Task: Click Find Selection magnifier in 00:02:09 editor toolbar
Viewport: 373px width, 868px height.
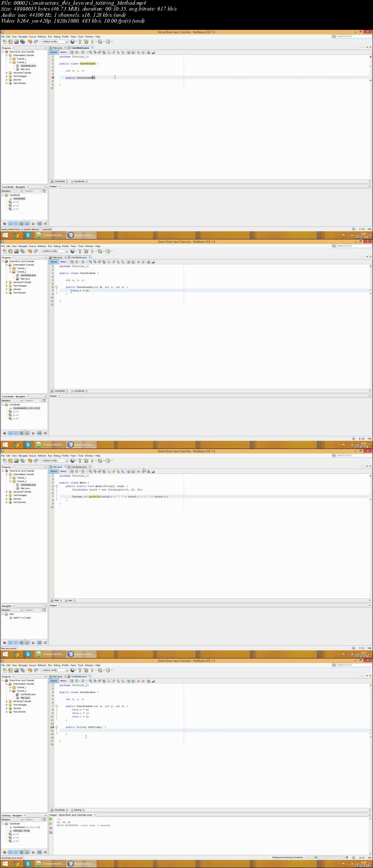Action: coord(90,52)
